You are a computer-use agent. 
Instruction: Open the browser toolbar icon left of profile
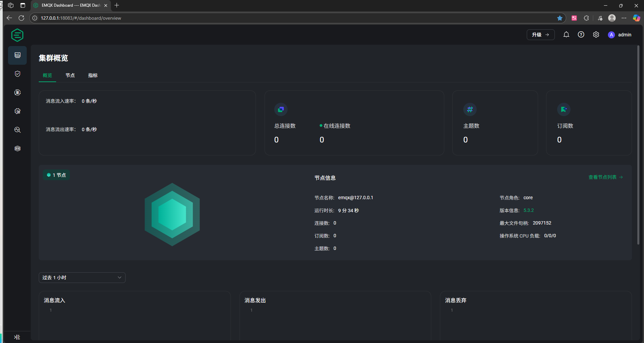tap(600, 18)
